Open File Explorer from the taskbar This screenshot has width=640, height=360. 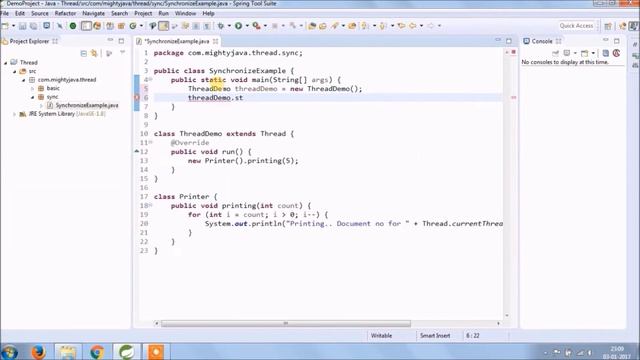click(x=68, y=352)
